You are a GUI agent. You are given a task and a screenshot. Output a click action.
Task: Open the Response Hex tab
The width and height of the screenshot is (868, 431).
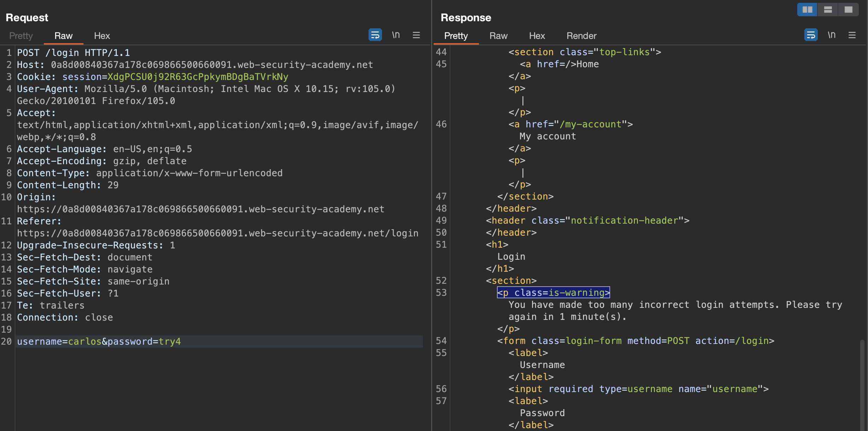[x=537, y=36]
